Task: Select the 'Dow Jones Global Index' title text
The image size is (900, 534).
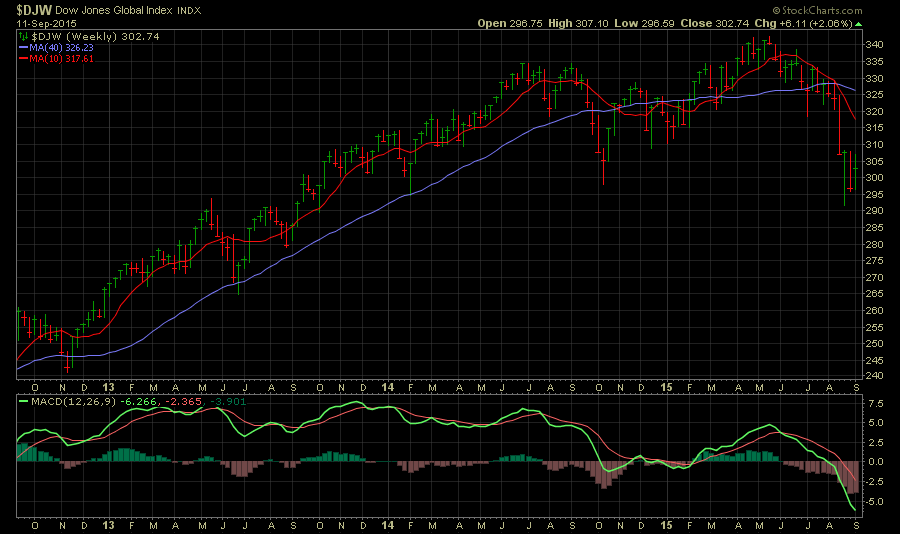Action: pyautogui.click(x=114, y=10)
